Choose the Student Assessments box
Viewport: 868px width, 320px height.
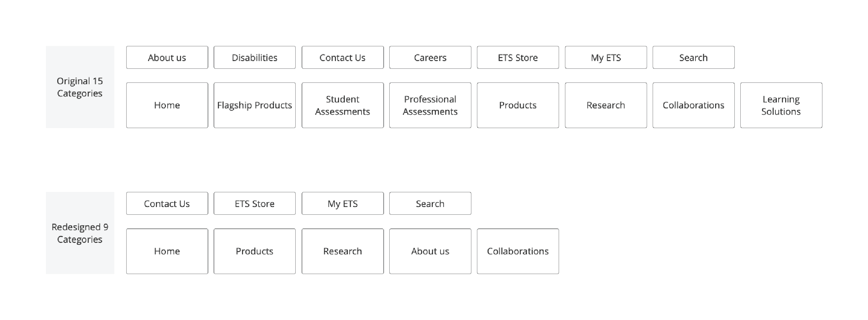pos(342,105)
